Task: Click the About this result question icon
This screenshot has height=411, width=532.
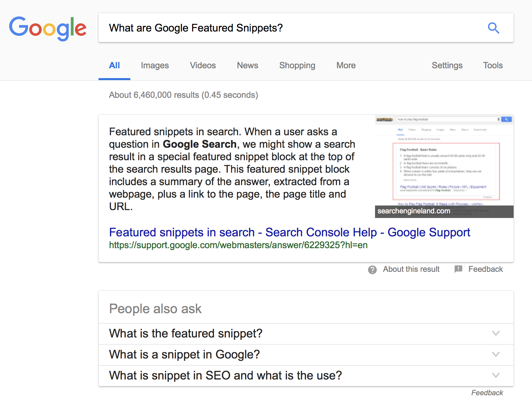Action: (372, 270)
